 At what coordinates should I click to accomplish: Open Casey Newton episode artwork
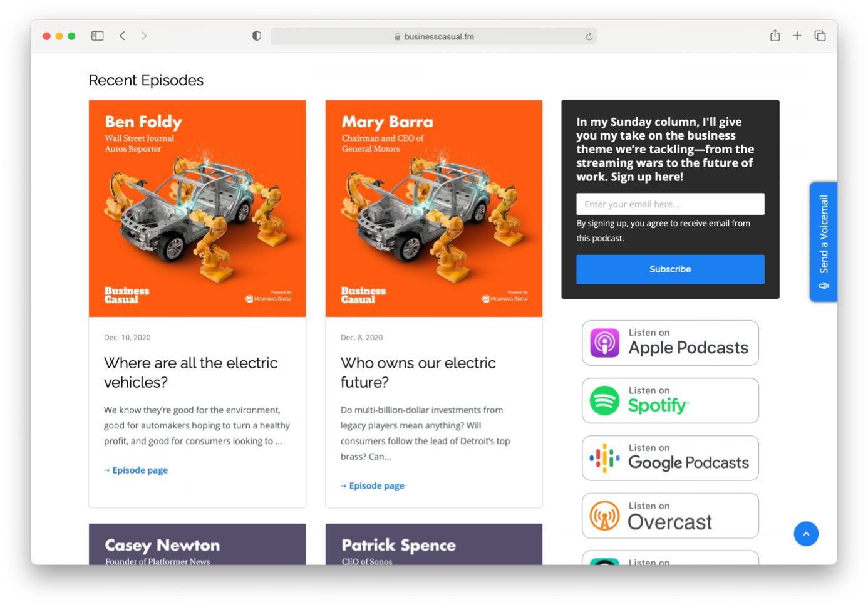pos(197,544)
